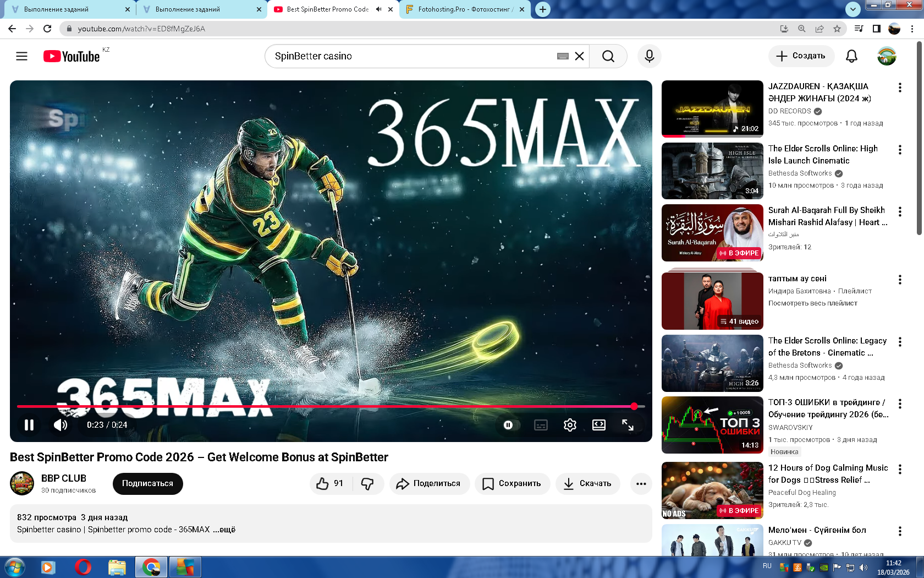
Task: Mute the YouTube tab via speaker icon
Action: click(x=378, y=9)
